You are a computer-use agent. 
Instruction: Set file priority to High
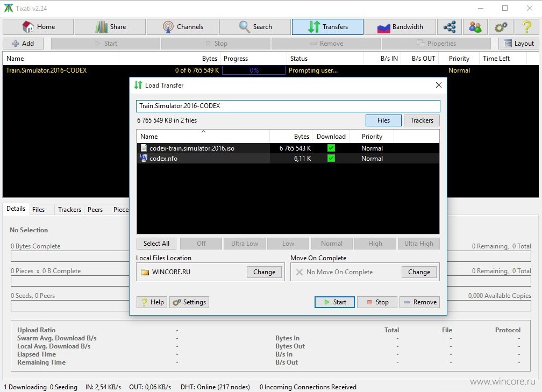tap(375, 244)
